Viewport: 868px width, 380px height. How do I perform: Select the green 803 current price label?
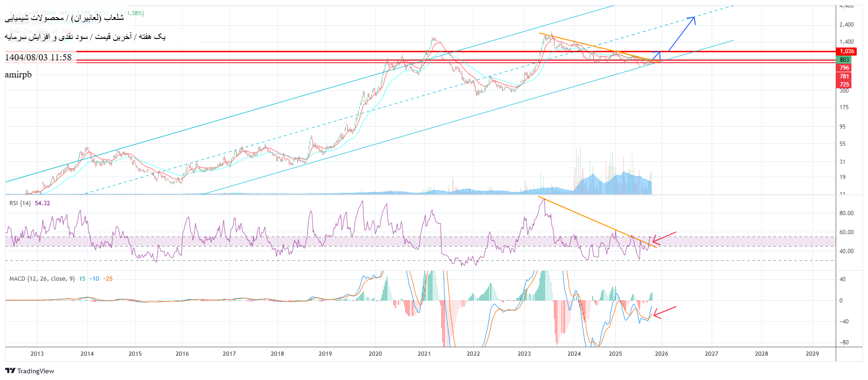844,60
